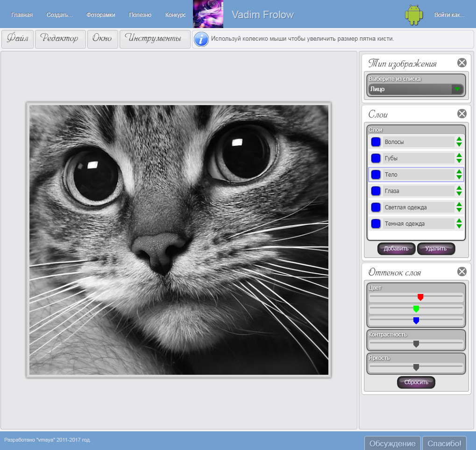Screen dimensions: 476x450
Task: Move Светлая одежда layer down with arrow
Action: (459, 210)
